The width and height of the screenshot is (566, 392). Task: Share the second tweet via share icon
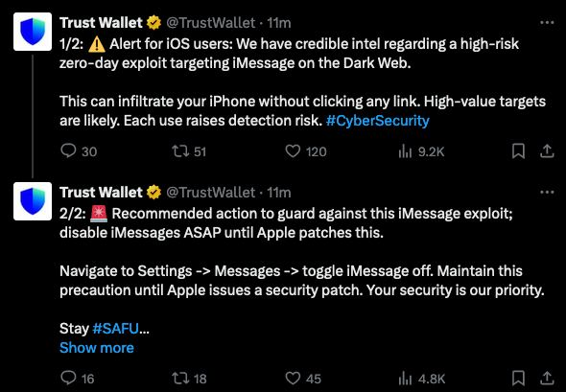click(547, 378)
